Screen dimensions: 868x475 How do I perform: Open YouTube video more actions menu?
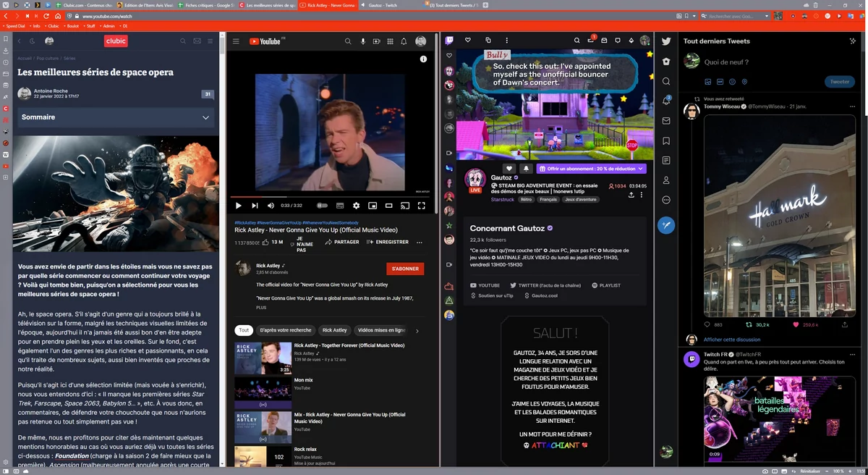(x=419, y=242)
